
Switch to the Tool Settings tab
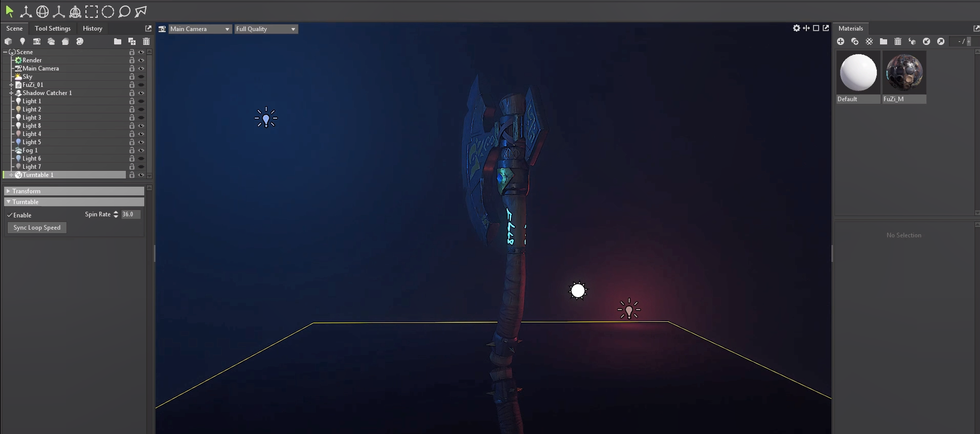(52, 28)
